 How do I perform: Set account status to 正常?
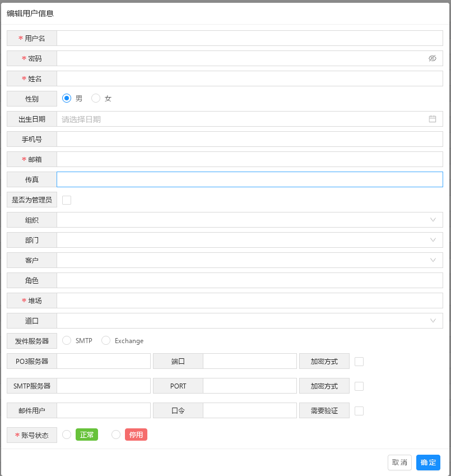[x=67, y=435]
